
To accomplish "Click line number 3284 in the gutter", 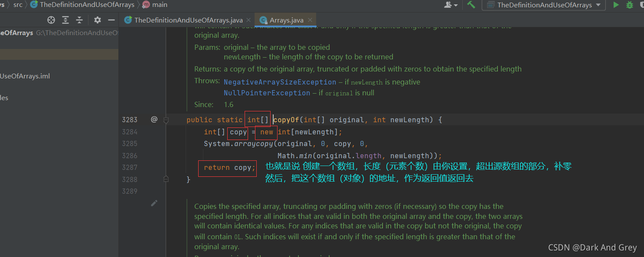I will pyautogui.click(x=130, y=132).
